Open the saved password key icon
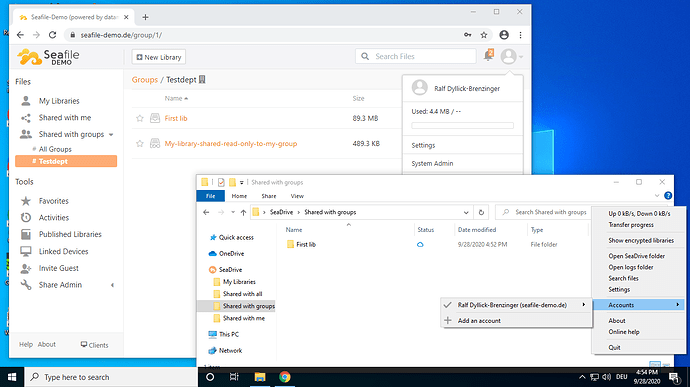Viewport: 690px width, 387px height. (x=468, y=35)
